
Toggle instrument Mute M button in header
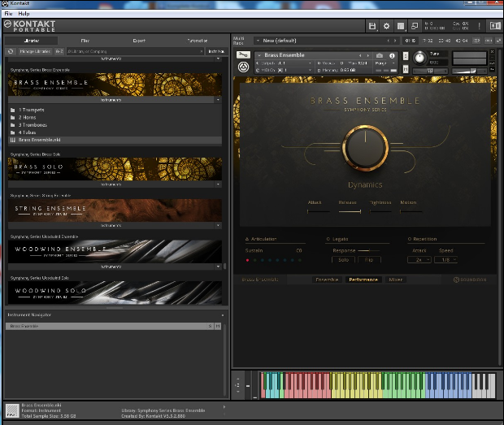pyautogui.click(x=406, y=69)
